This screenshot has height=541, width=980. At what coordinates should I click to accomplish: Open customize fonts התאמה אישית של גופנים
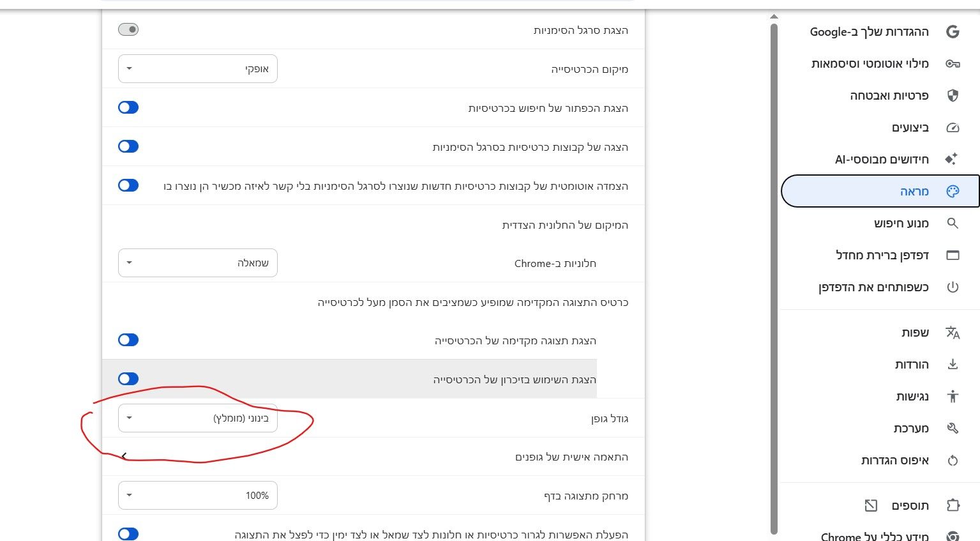(373, 457)
